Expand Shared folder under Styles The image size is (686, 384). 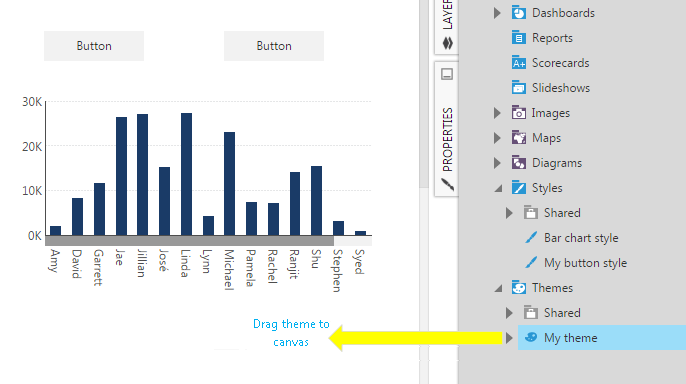(509, 213)
